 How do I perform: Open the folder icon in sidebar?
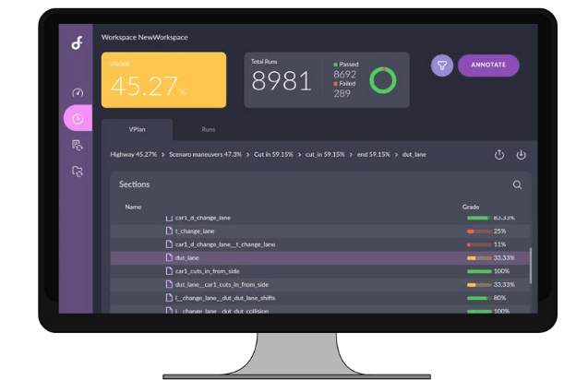click(78, 172)
